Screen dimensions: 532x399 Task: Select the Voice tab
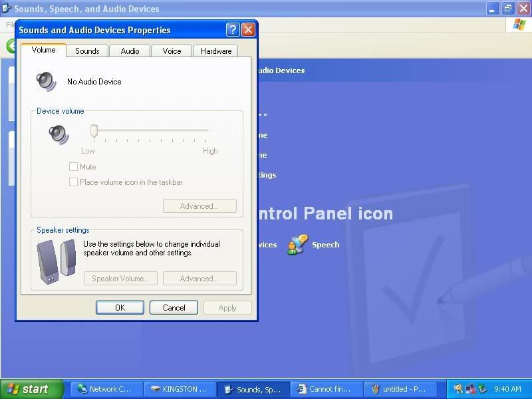(172, 51)
